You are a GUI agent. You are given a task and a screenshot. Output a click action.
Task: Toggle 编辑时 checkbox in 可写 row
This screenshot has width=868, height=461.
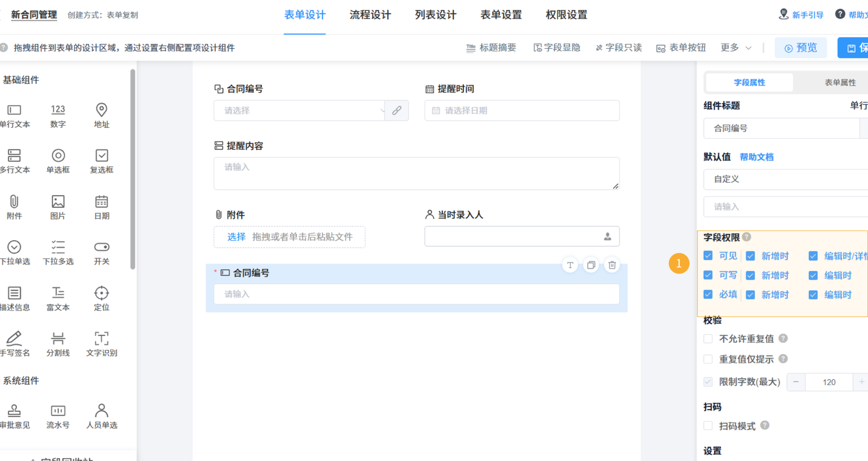pos(813,275)
